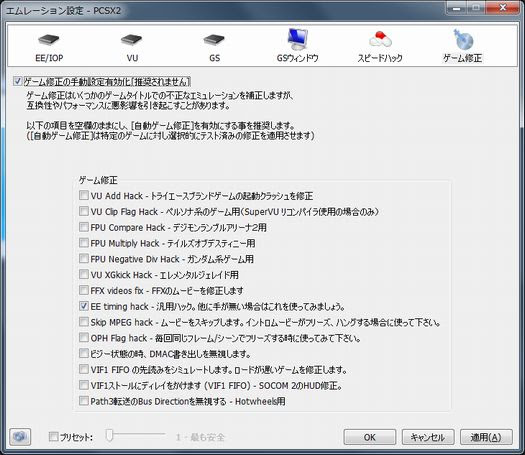Viewport: 525px width, 455px height.
Task: Open the VU settings icon
Action: [x=132, y=40]
